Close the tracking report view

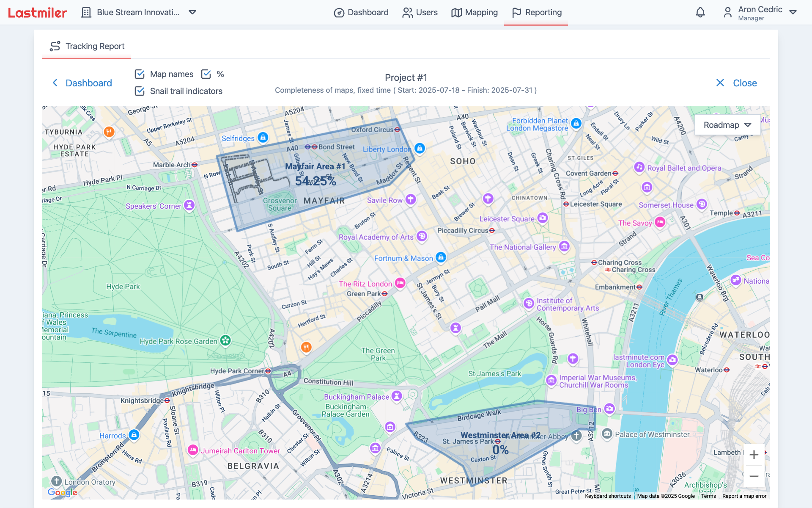736,83
